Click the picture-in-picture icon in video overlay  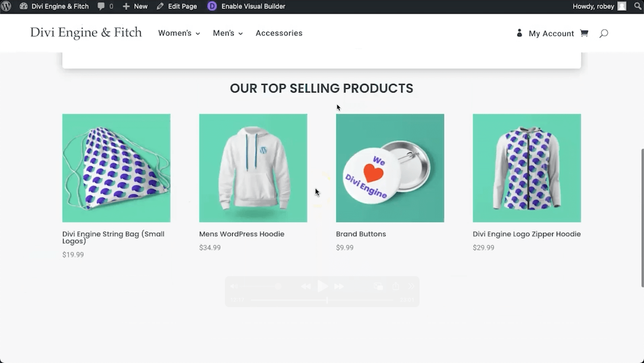(378, 287)
